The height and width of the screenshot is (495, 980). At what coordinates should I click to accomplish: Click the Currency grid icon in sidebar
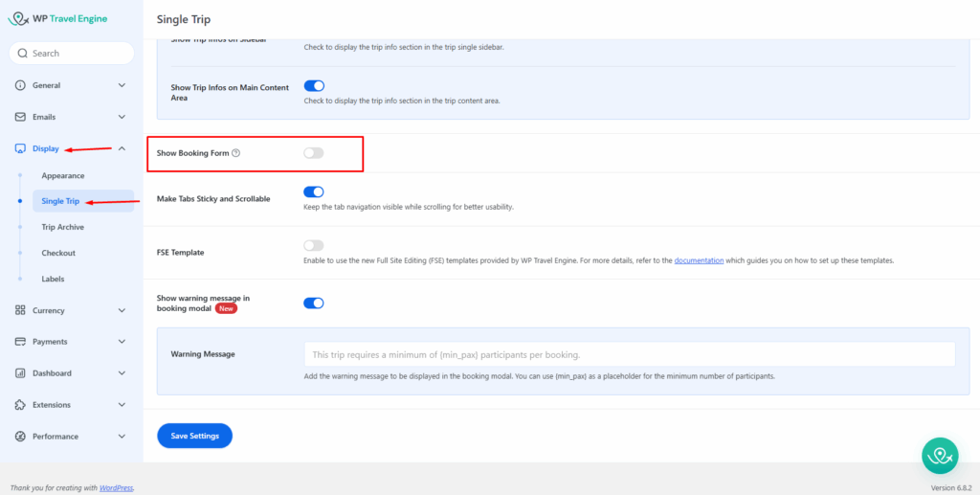(21, 310)
